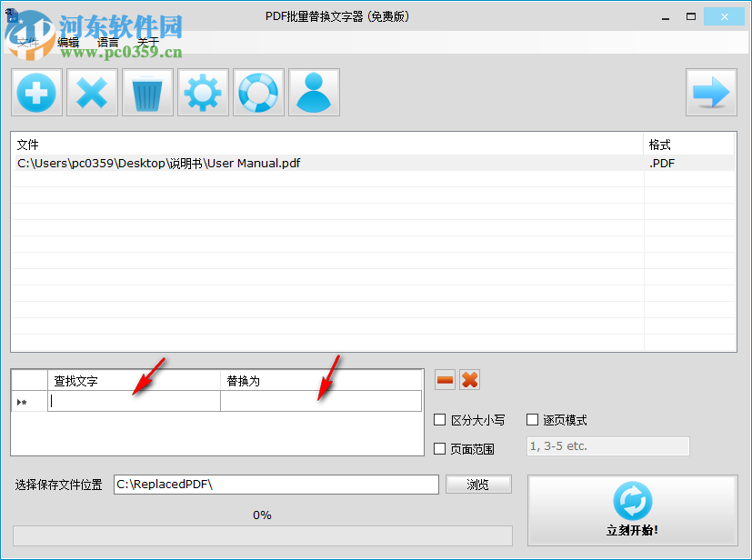Click the red X icon to clear replace rules

pos(469,379)
